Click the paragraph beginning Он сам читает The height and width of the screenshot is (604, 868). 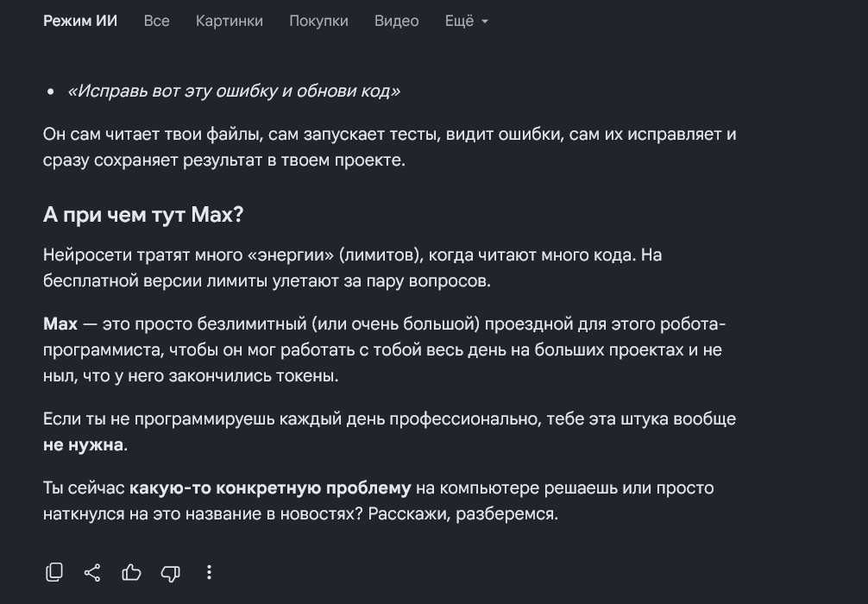click(390, 148)
